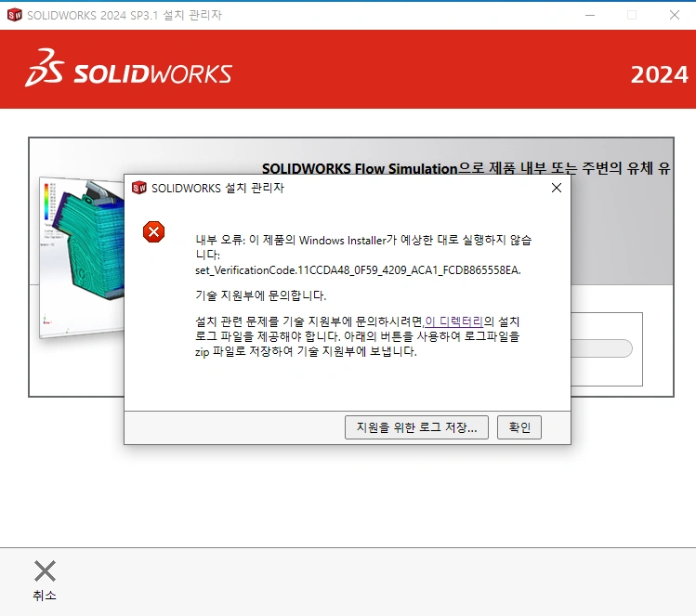Open the 이 디렉터리 link
The width and height of the screenshot is (696, 616).
[x=453, y=321]
